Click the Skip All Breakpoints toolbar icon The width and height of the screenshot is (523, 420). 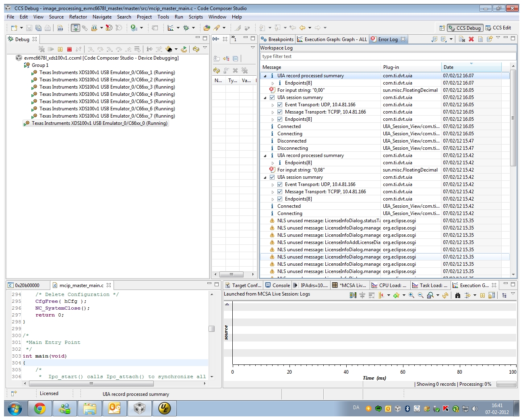[x=119, y=28]
